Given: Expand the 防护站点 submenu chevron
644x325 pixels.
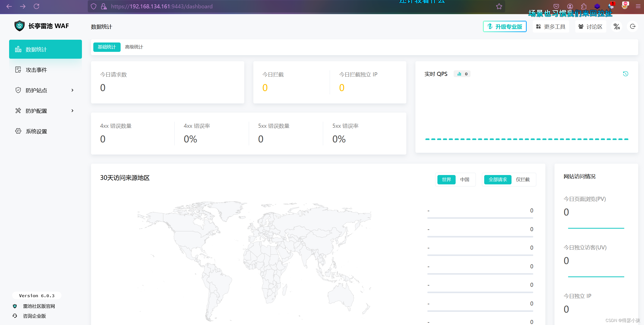Looking at the screenshot, I should (73, 90).
